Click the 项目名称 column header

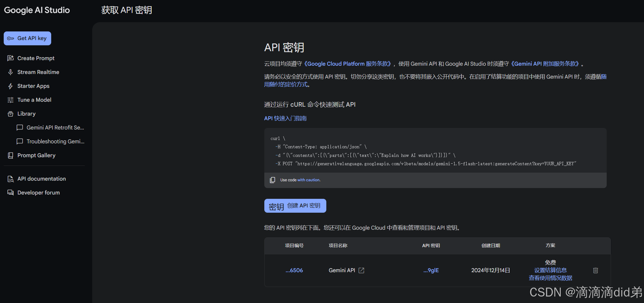point(338,246)
